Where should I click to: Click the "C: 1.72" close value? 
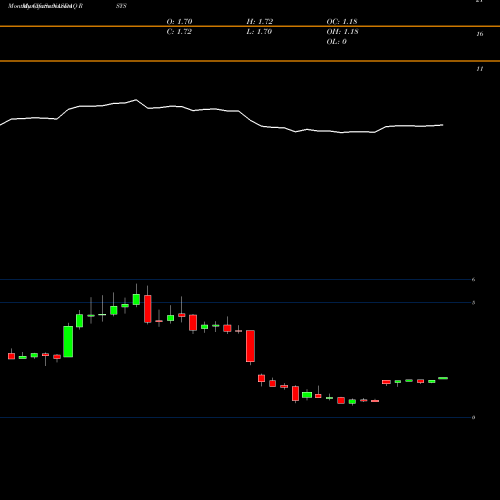tap(179, 32)
